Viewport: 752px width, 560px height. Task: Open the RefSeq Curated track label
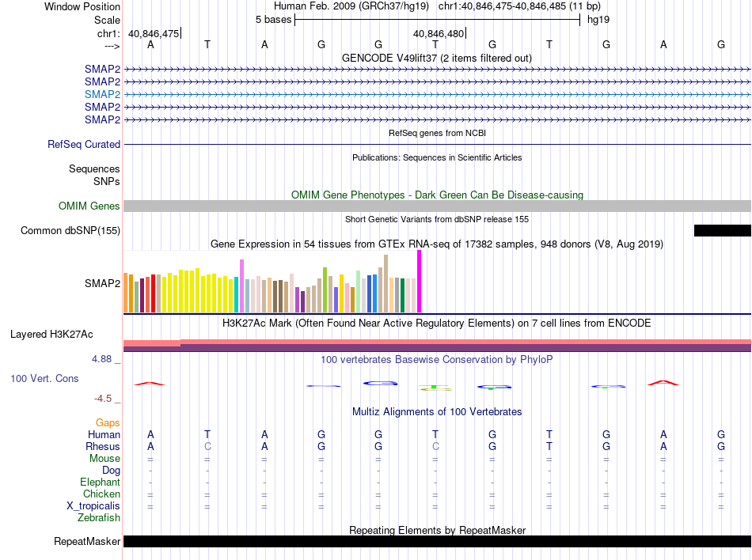tap(84, 144)
